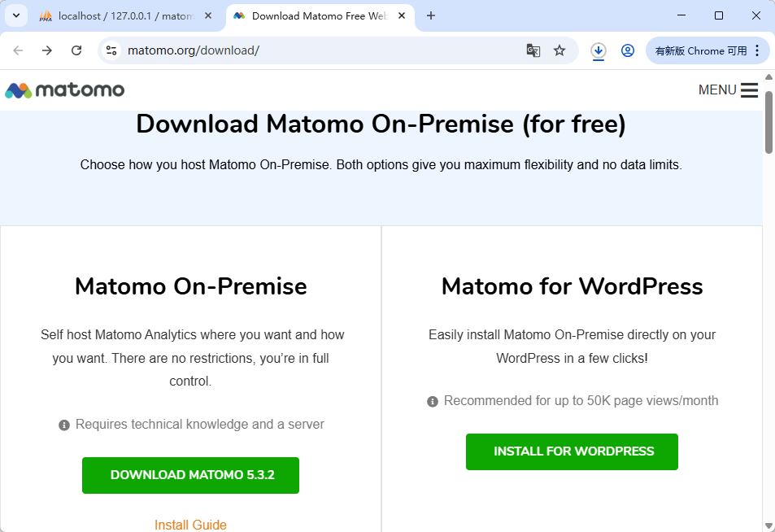Viewport: 775px width, 532px height.
Task: Open Chrome downloads icon
Action: (598, 50)
